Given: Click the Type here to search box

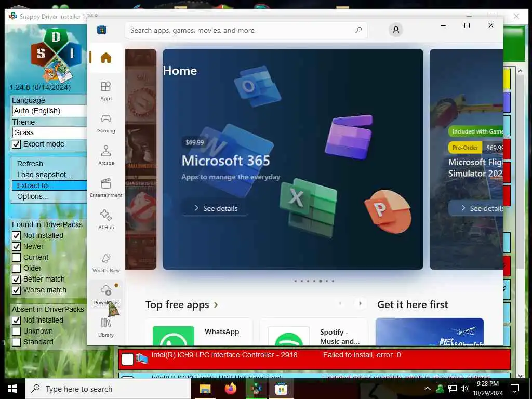Looking at the screenshot, I should click(x=108, y=389).
